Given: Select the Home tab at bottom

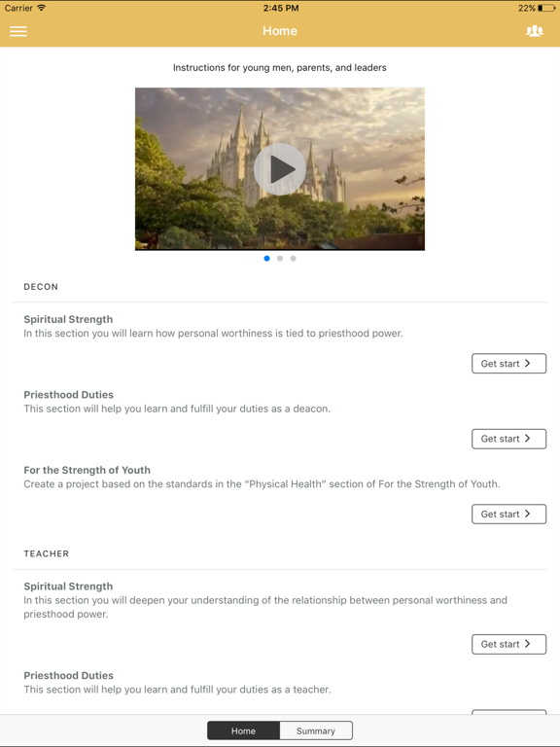Looking at the screenshot, I should pyautogui.click(x=243, y=730).
